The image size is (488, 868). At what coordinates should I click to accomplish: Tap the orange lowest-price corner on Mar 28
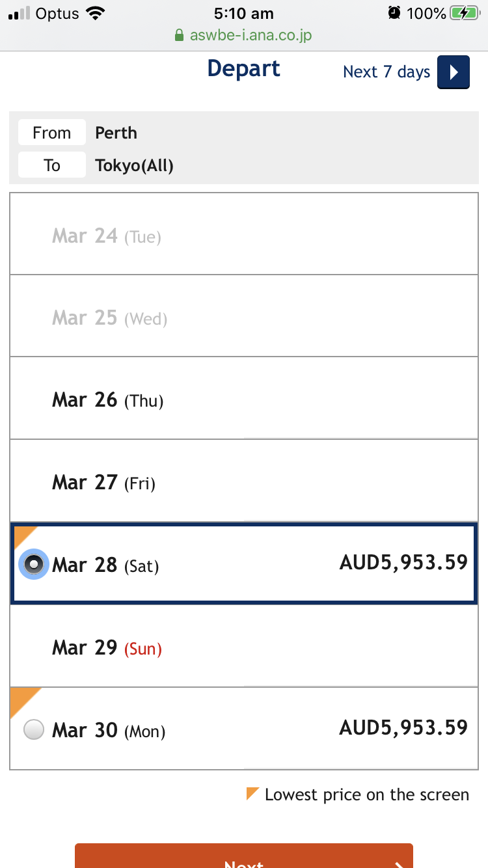25,537
